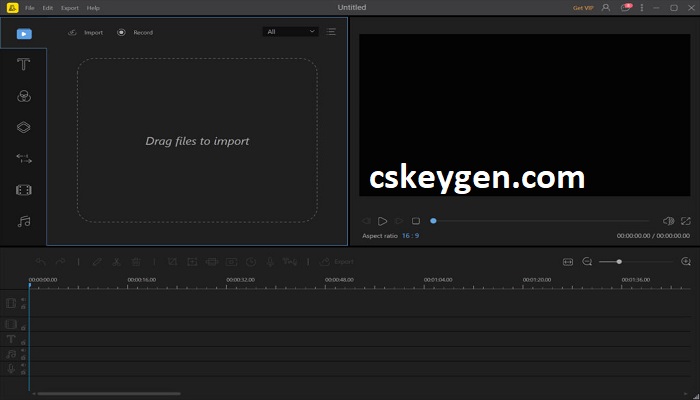This screenshot has width=700, height=400.
Task: Click the Edit pencil tool
Action: (x=97, y=262)
